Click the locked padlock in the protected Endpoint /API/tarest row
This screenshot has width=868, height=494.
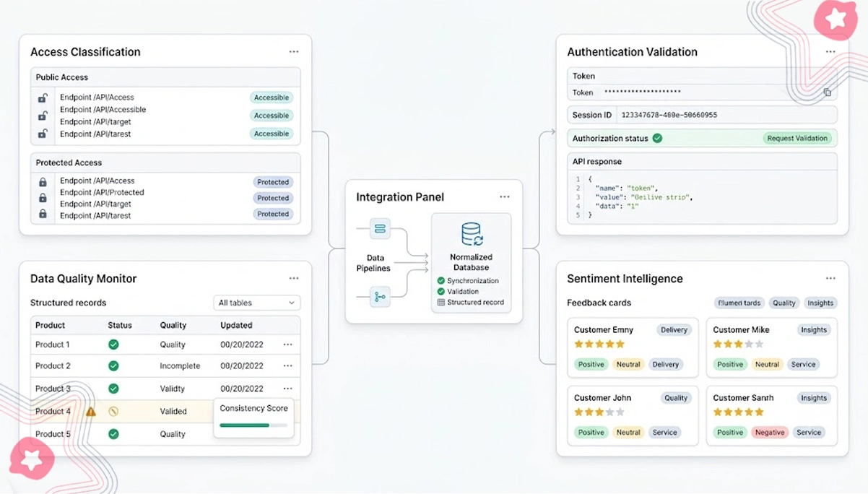pos(43,214)
